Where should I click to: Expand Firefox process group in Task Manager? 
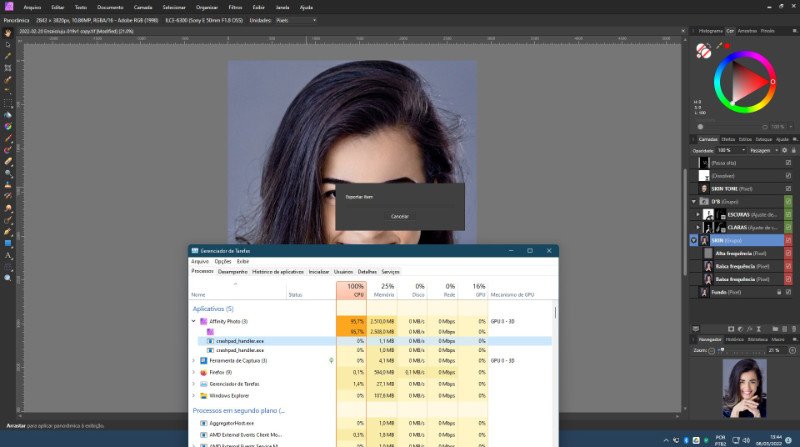tap(194, 371)
